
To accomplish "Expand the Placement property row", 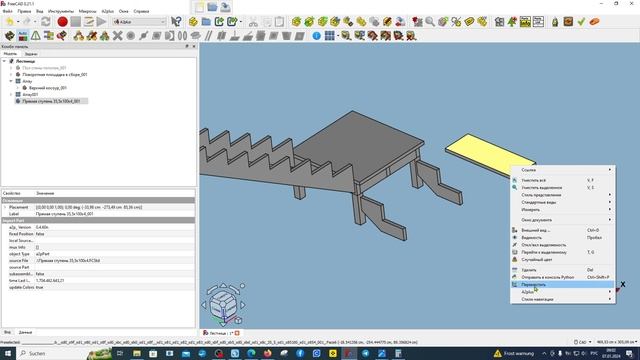I will [x=5, y=207].
